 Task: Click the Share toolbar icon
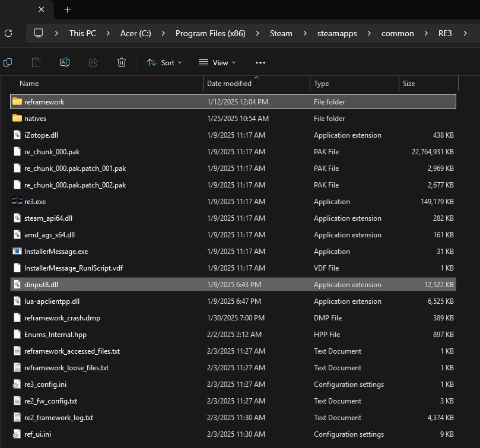pyautogui.click(x=93, y=62)
